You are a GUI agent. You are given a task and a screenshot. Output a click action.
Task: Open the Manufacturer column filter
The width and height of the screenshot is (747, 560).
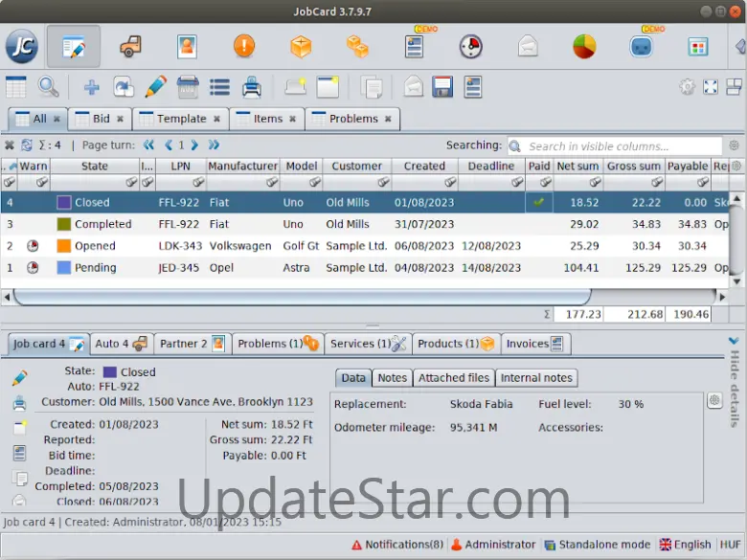tap(272, 182)
